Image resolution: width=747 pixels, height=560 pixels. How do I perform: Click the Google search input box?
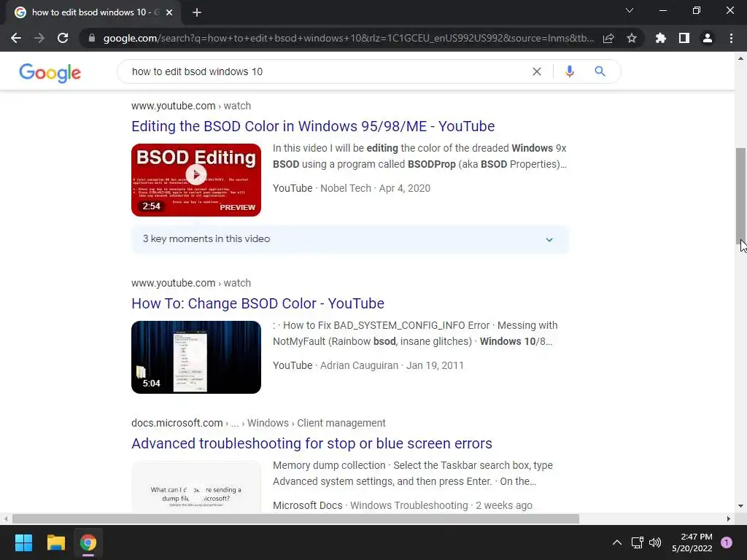pos(324,71)
